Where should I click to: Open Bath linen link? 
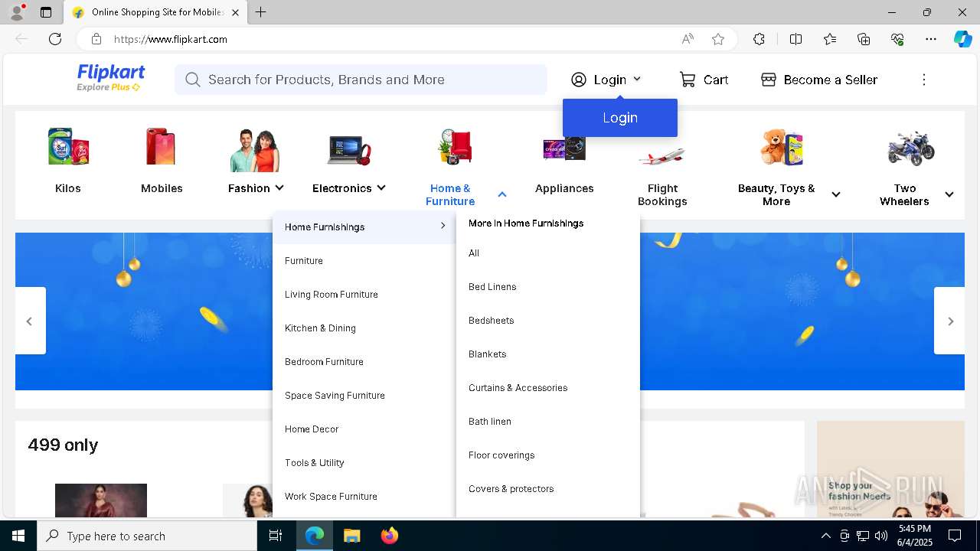click(x=489, y=422)
